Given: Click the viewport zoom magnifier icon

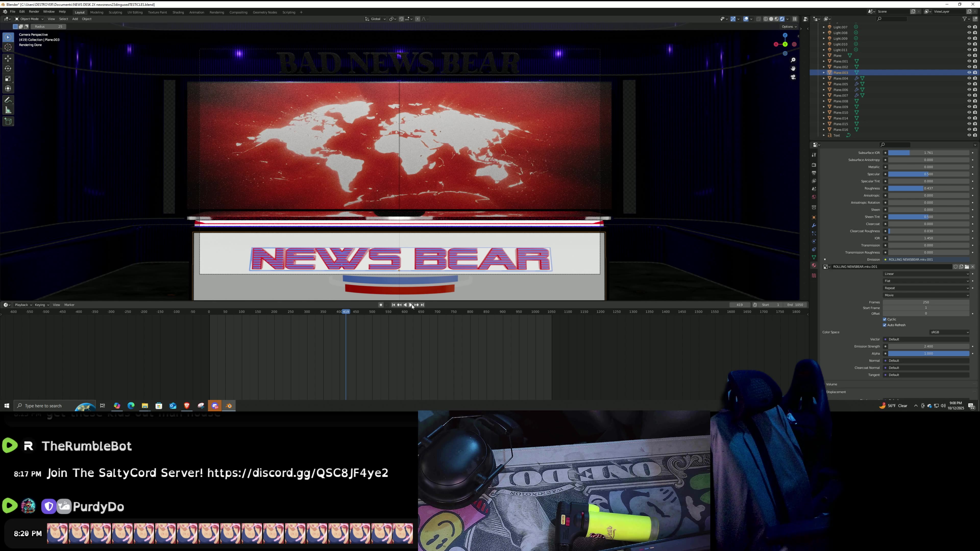Looking at the screenshot, I should point(793,60).
